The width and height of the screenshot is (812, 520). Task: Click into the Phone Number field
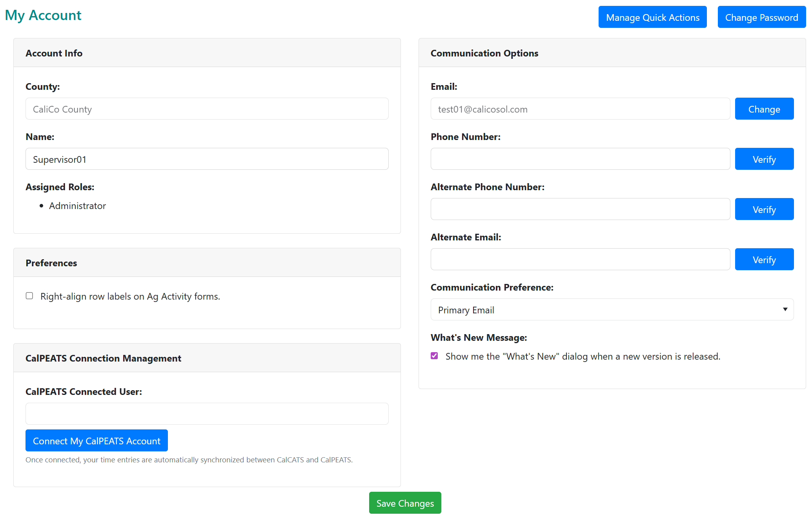pyautogui.click(x=580, y=159)
